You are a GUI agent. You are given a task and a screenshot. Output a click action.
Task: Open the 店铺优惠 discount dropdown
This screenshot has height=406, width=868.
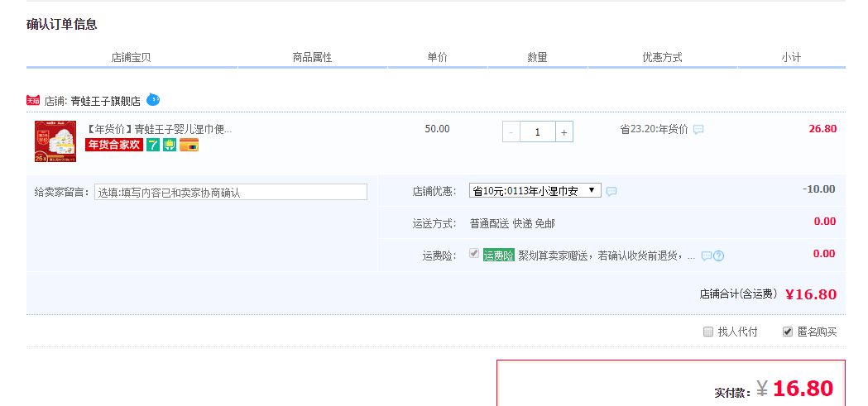click(535, 191)
